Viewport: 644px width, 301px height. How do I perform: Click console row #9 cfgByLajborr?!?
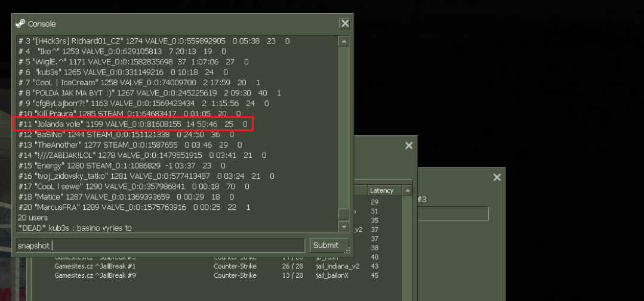143,103
